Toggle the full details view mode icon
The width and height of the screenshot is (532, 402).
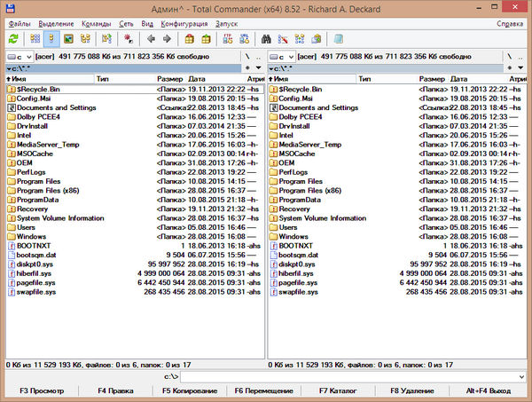51,39
